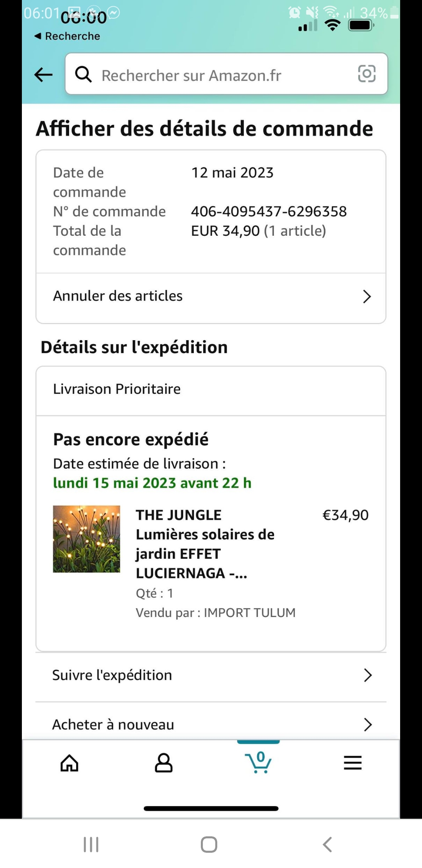Expand Annuler des articles chevron
422x868 pixels.
pos(367,296)
